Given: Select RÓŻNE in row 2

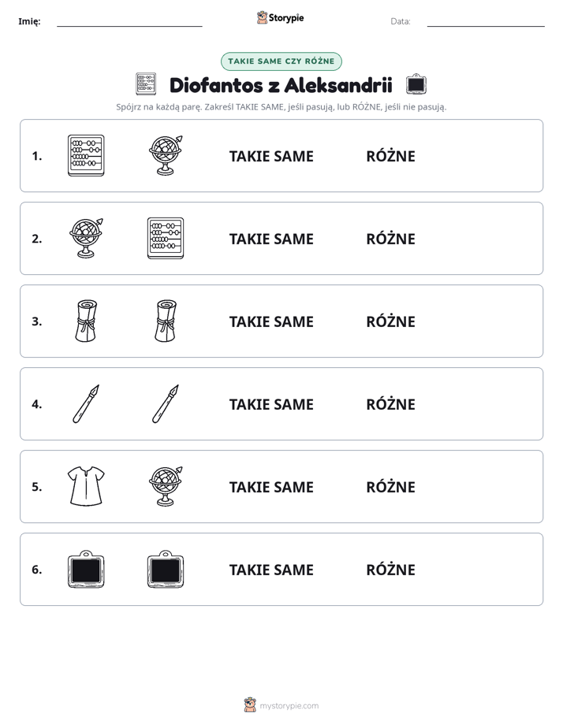Looking at the screenshot, I should point(390,239).
